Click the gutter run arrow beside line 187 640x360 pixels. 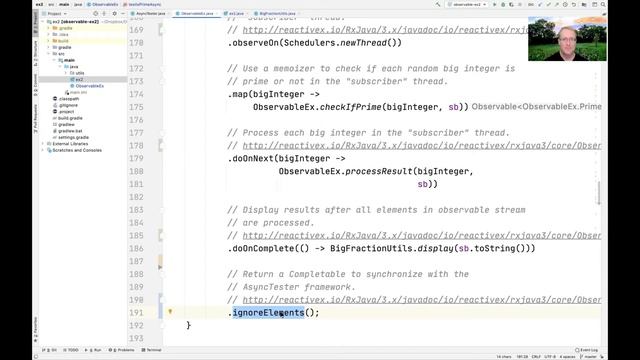160,267
